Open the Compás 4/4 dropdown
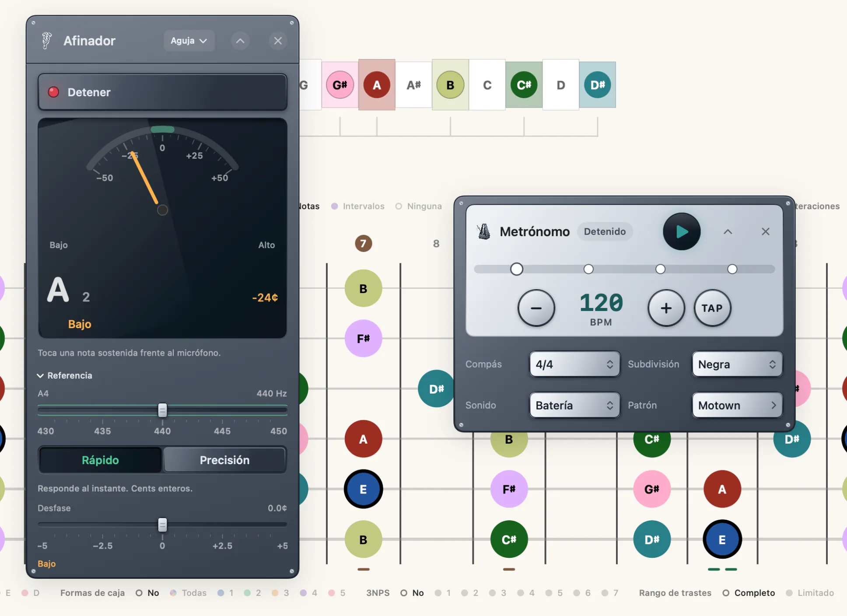Screen dimensions: 847x616 click(x=574, y=364)
